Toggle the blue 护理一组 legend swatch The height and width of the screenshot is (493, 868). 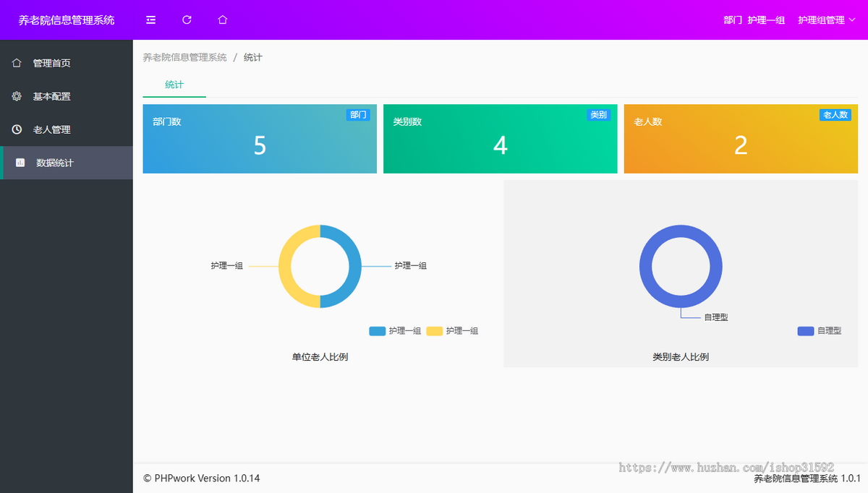pyautogui.click(x=377, y=331)
